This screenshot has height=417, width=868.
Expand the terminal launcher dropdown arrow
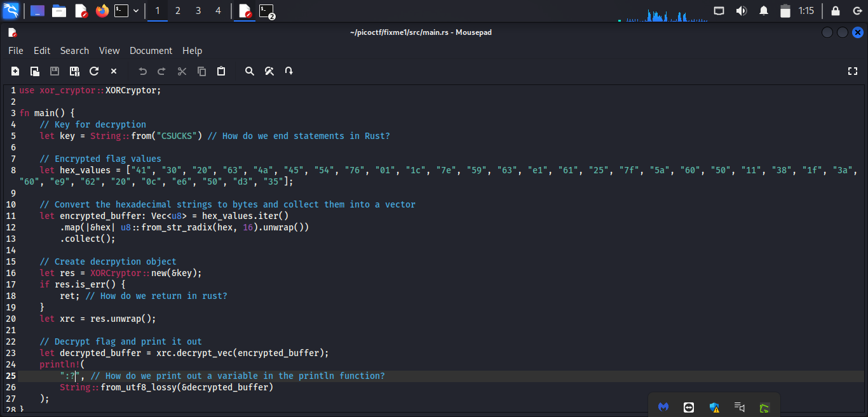[x=136, y=11]
